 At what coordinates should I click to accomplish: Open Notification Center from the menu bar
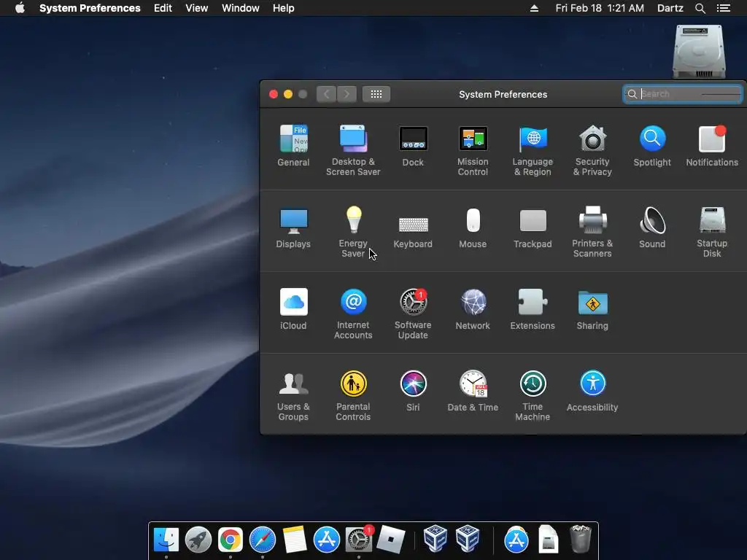point(724,8)
